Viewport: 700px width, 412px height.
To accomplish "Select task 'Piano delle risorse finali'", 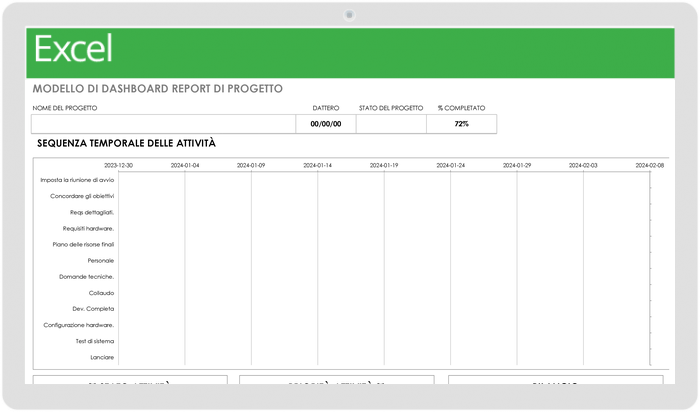I will 83,245.
